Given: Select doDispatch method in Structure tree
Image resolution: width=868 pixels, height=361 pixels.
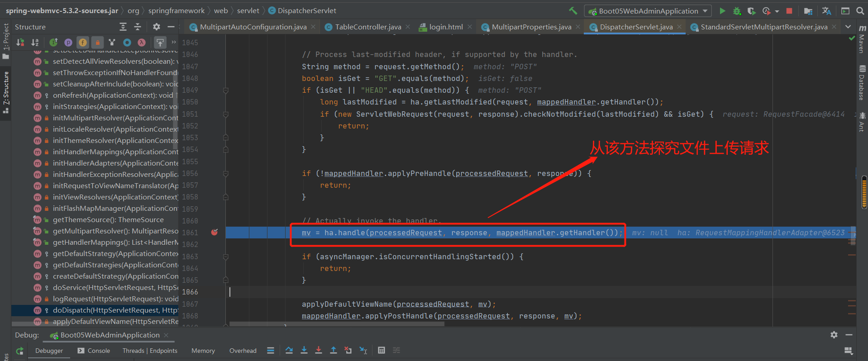Looking at the screenshot, I should coord(95,310).
